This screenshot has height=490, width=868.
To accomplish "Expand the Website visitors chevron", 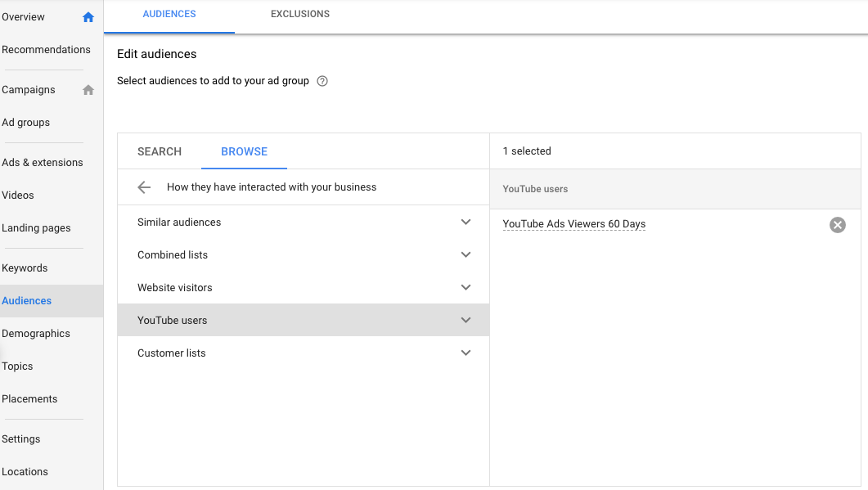I will [465, 288].
